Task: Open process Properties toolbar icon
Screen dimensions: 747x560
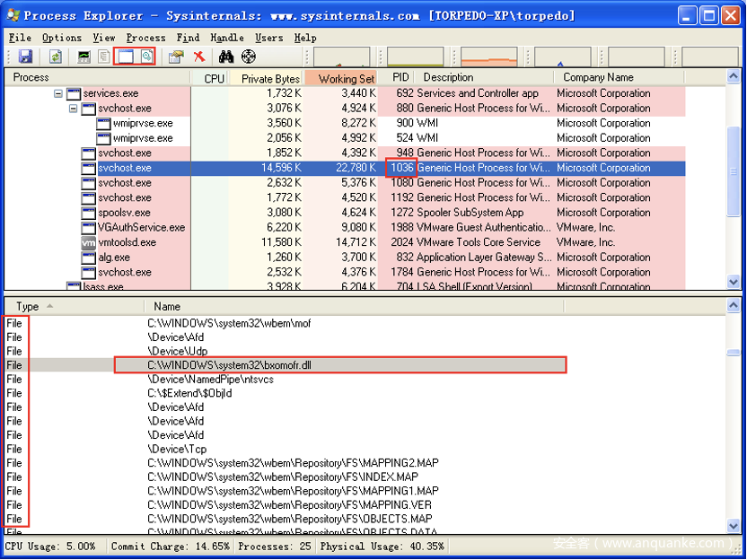Action: point(176,57)
